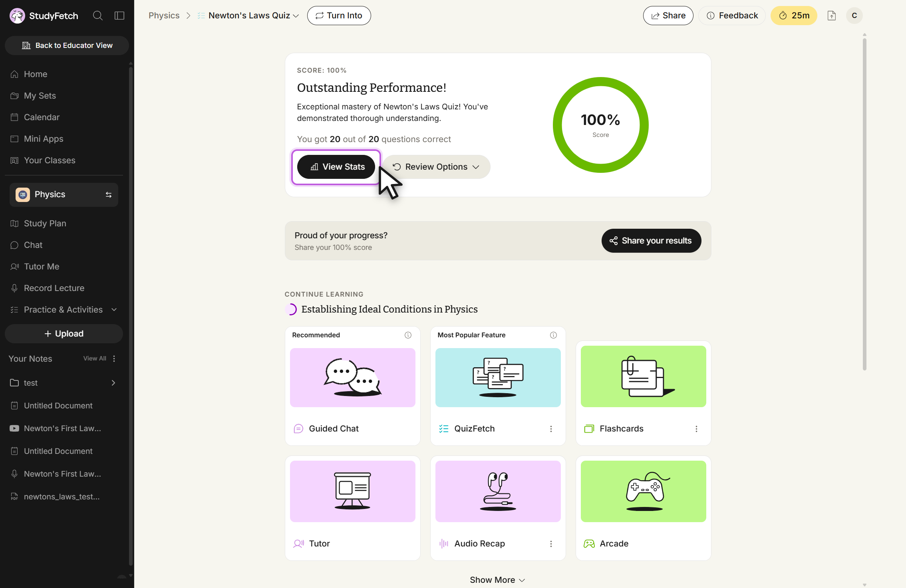
Task: Open Audio Recap card options menu
Action: coord(551,544)
